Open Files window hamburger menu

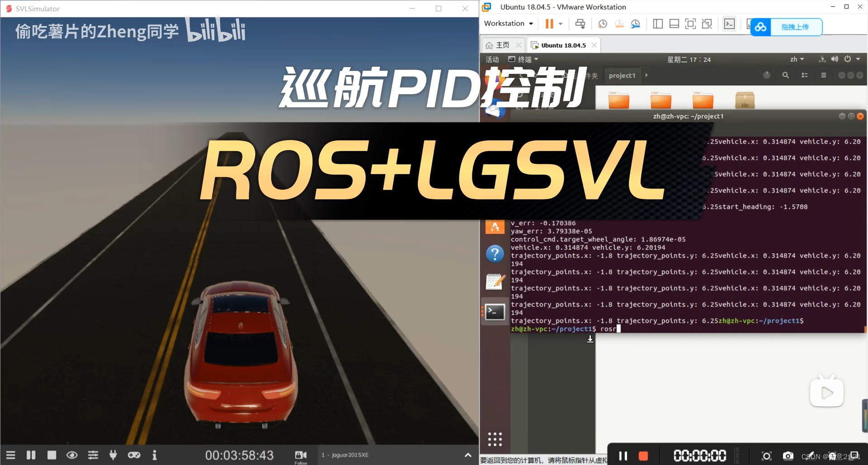[824, 76]
